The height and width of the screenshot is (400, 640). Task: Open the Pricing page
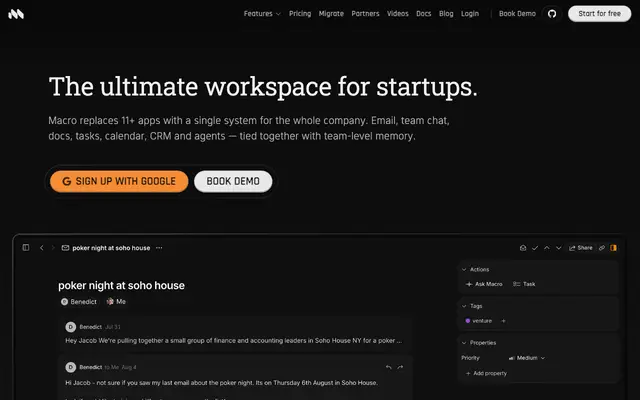300,14
